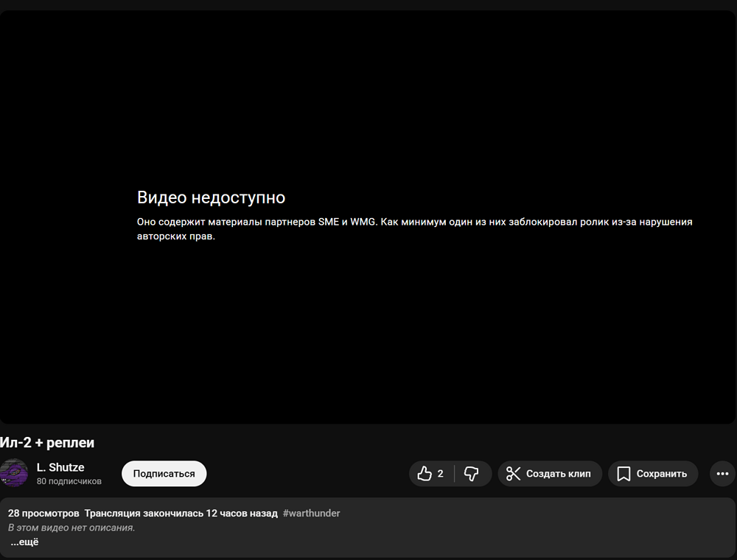Click the video title Ил-2 + реплеи
This screenshot has height=560, width=737.
(x=47, y=443)
